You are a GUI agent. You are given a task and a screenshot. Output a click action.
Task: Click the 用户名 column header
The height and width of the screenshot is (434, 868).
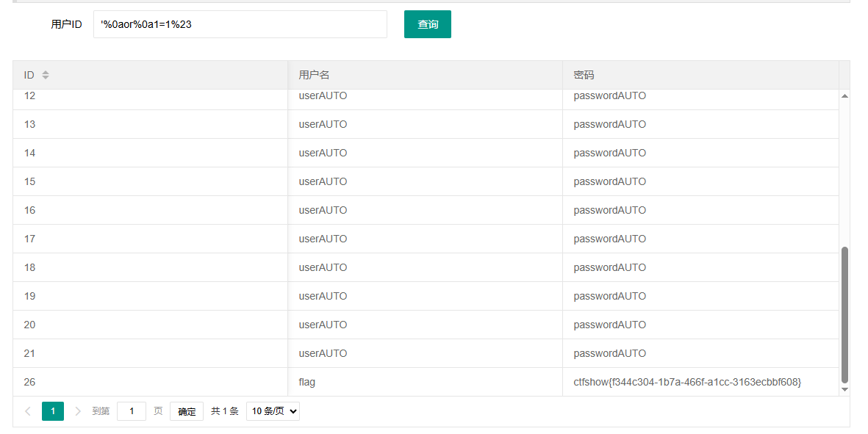314,75
